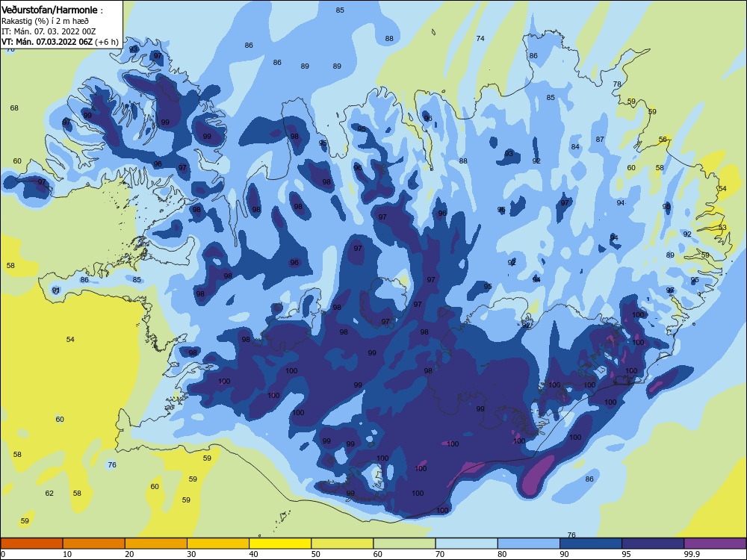Click the humidity value 78 on the map
This screenshot has height=560, width=747.
(617, 84)
